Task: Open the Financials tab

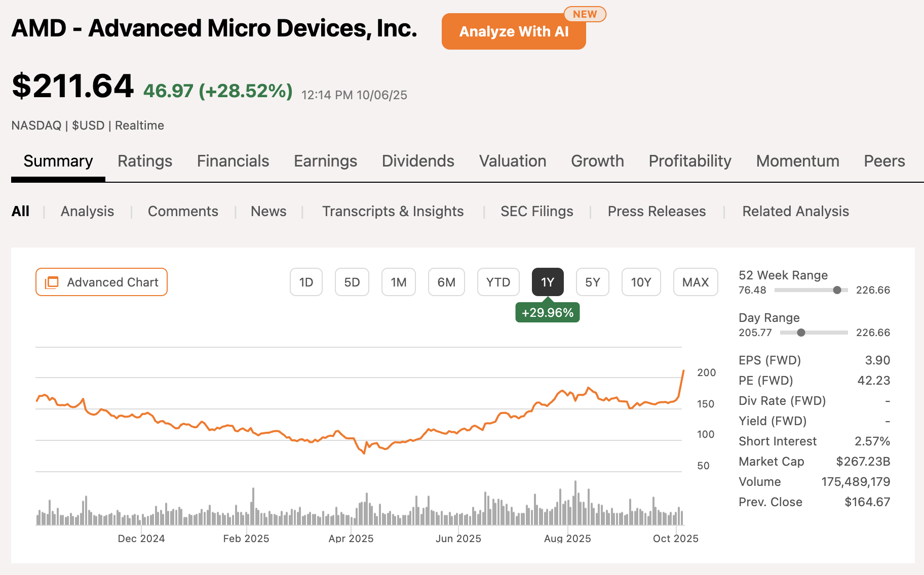Action: pyautogui.click(x=233, y=161)
